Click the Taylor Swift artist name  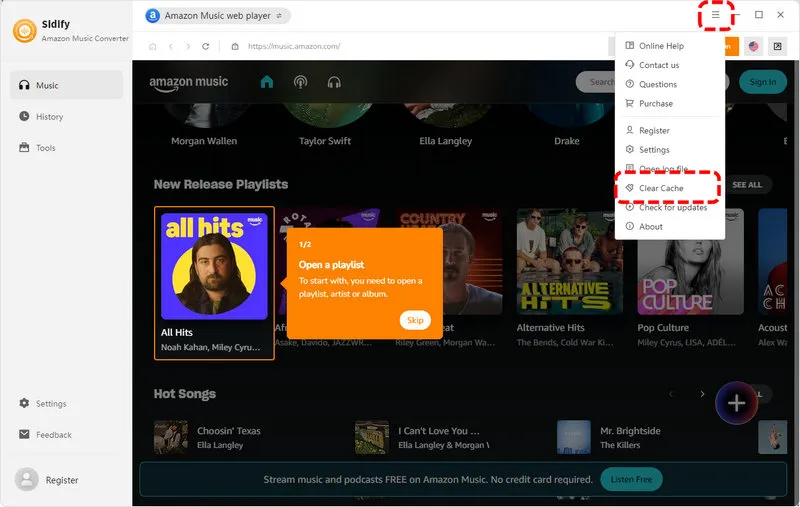(x=325, y=141)
